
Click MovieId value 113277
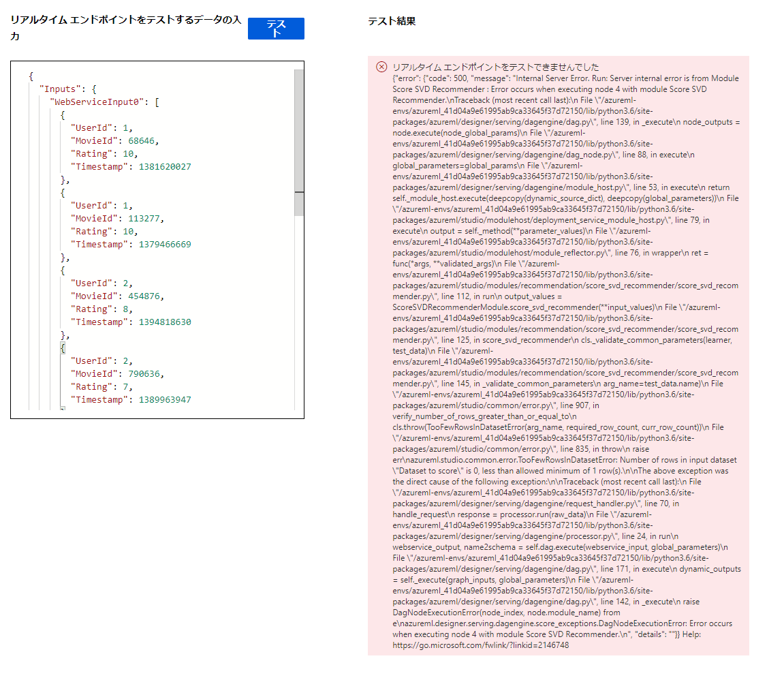[144, 219]
